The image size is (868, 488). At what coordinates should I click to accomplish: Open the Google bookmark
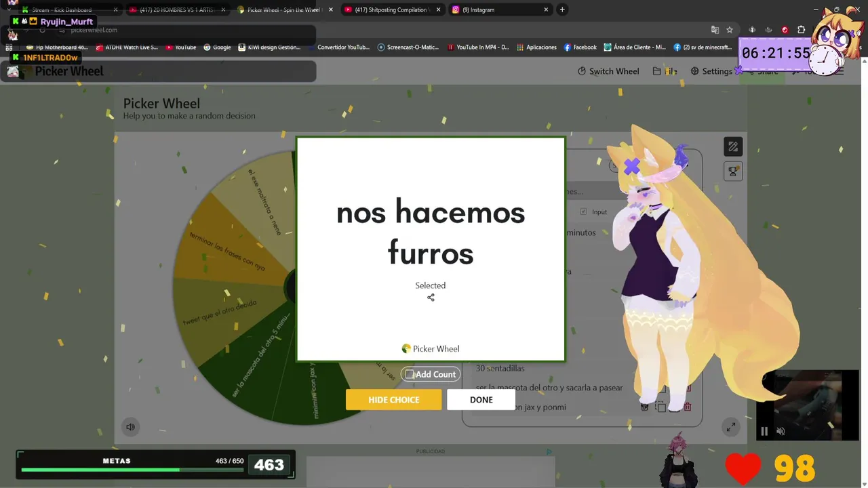pyautogui.click(x=217, y=47)
